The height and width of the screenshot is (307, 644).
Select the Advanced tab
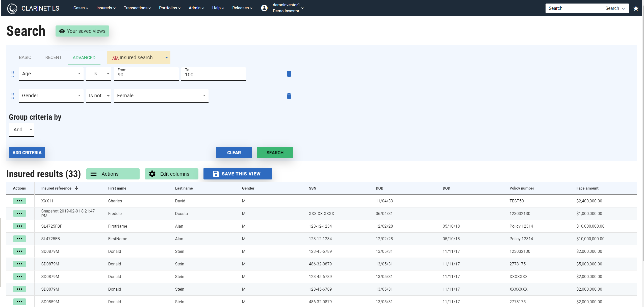tap(84, 58)
